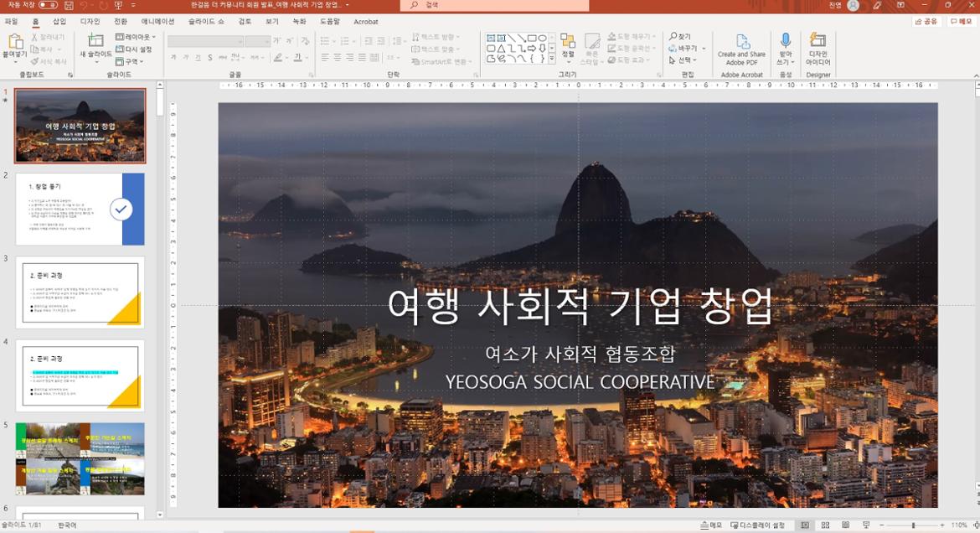Click the zoom slider handle
980x533 pixels.
pos(913,525)
